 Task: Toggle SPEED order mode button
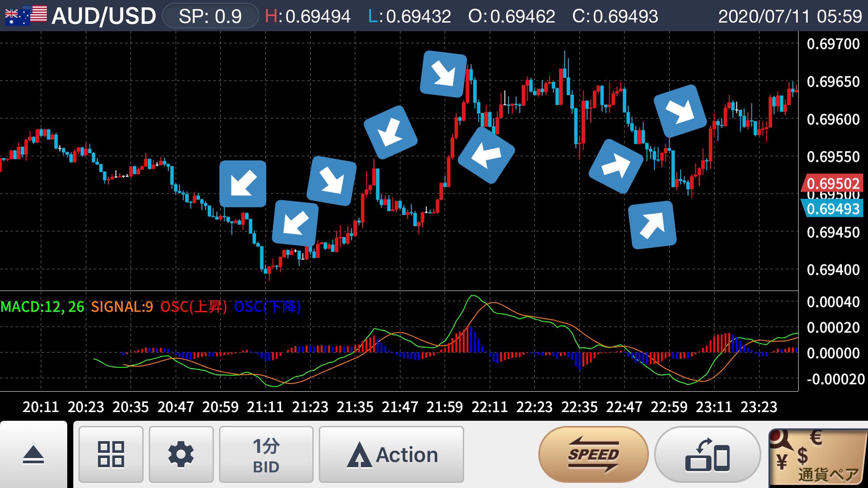click(x=593, y=454)
